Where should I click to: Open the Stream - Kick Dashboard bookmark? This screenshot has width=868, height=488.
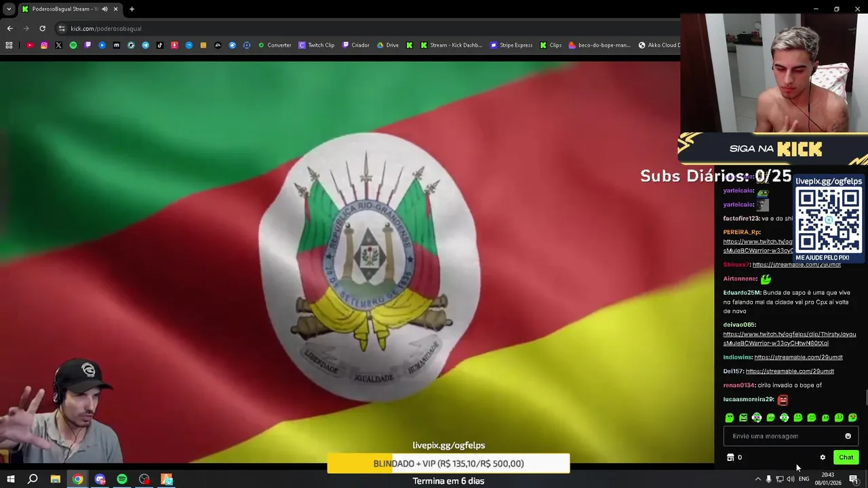pos(452,45)
